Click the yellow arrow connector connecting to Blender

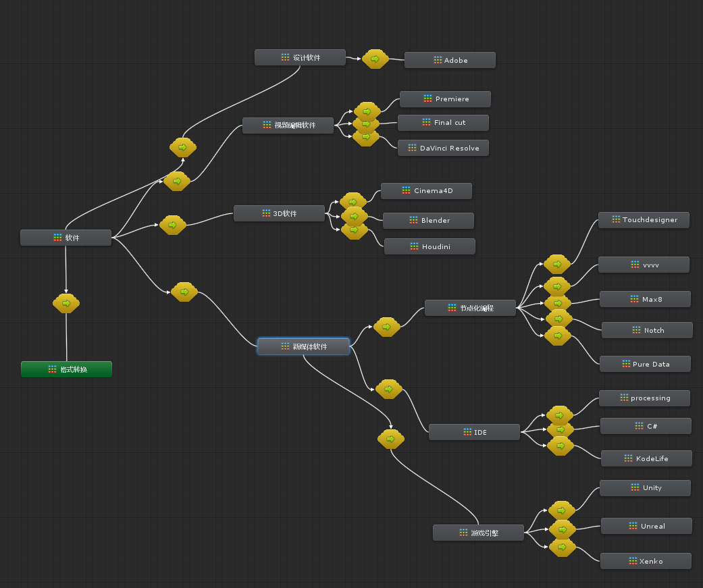pos(354,216)
